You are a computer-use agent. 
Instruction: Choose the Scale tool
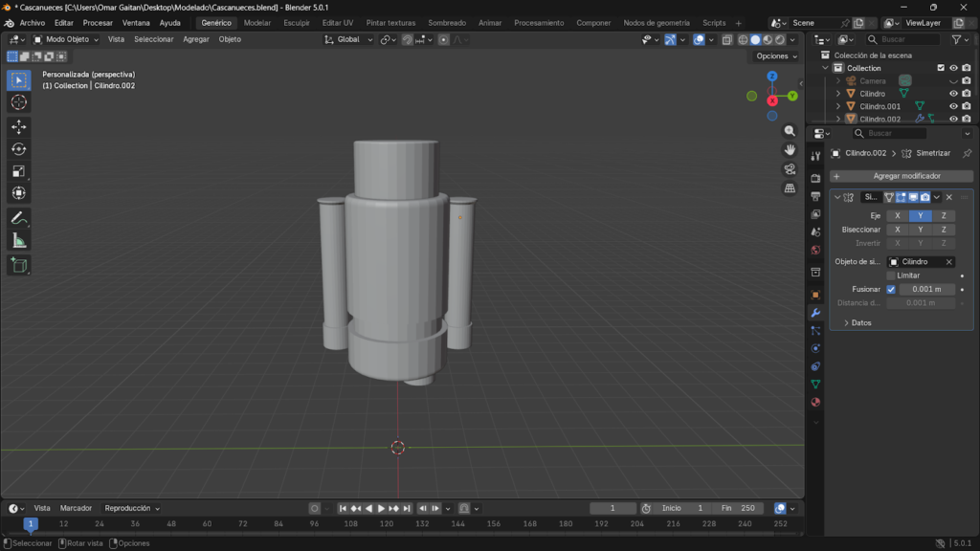click(19, 171)
